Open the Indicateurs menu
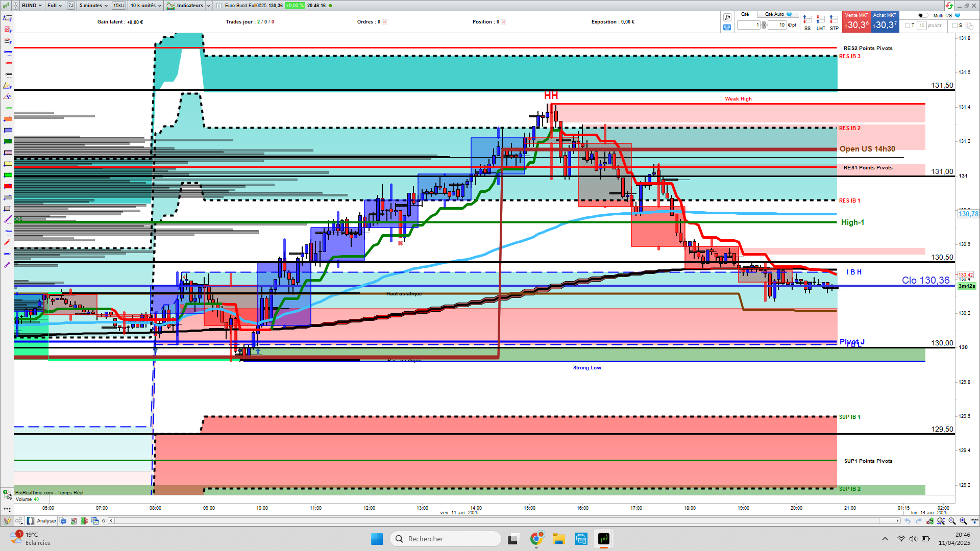This screenshot has height=551, width=980. 189,6
